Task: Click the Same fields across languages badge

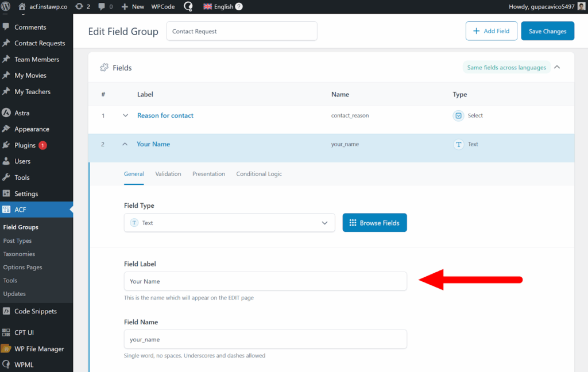Action: pos(506,67)
